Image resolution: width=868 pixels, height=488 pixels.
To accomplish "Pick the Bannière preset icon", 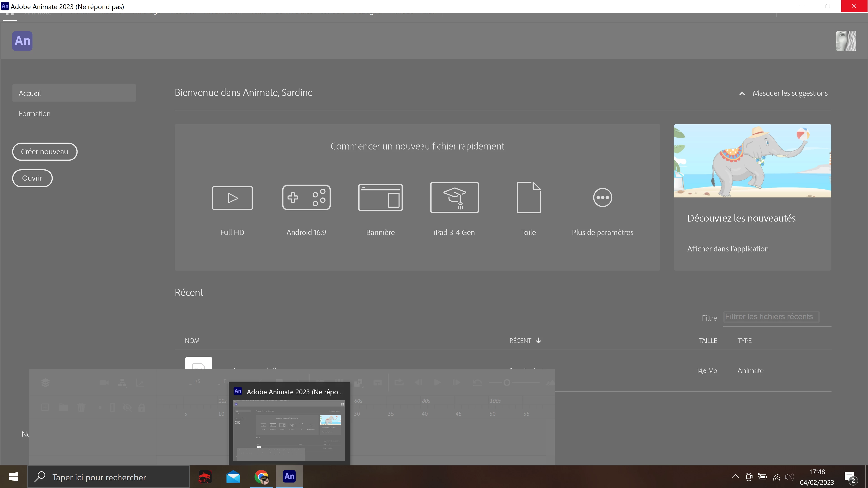I will click(x=380, y=198).
